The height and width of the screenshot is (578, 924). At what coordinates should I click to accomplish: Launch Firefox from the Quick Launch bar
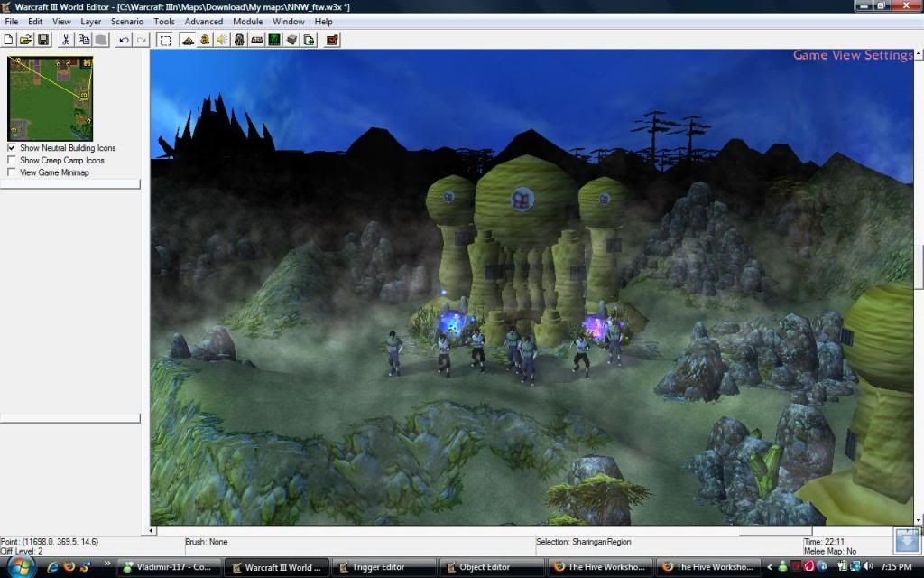[x=69, y=567]
